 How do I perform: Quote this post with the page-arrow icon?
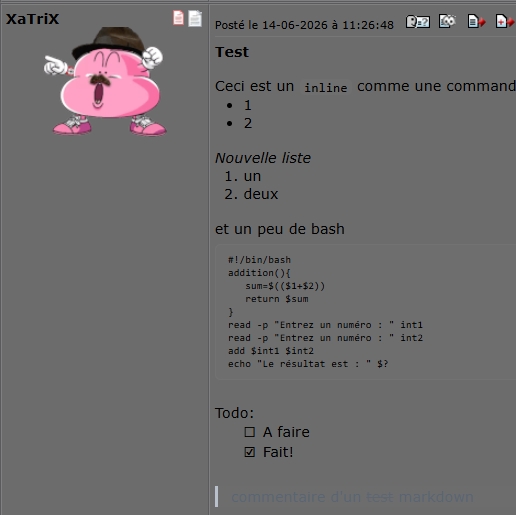click(476, 22)
